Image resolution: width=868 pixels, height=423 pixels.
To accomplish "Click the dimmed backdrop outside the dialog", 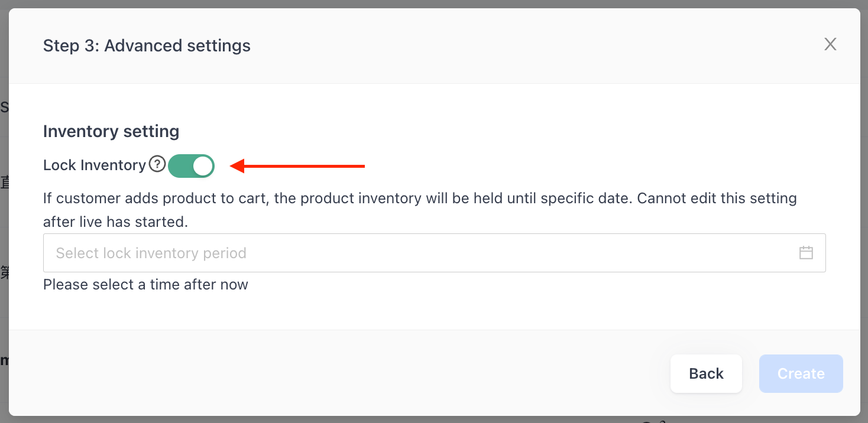I will pos(4,236).
